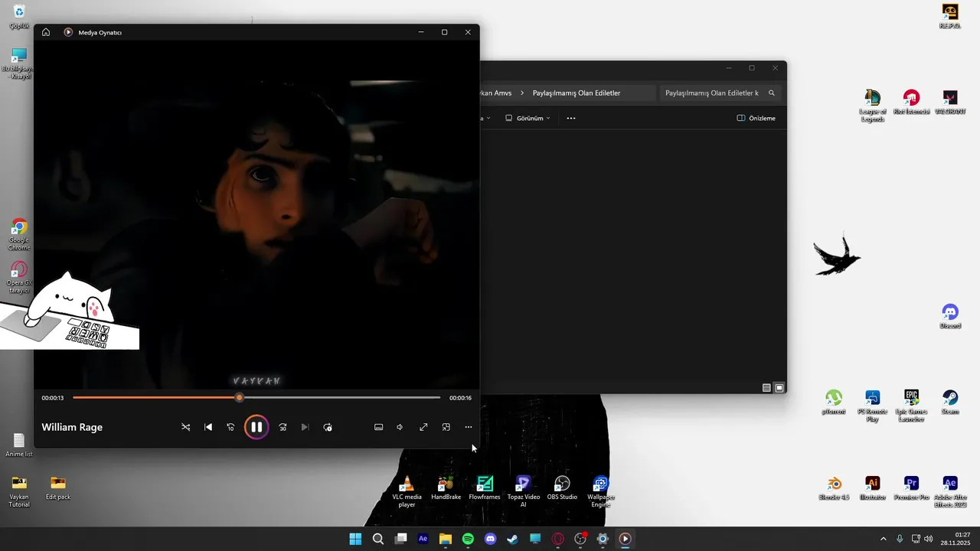This screenshot has width=980, height=551.
Task: Select the Recycle Bin (Çöplük) icon
Action: pos(19,17)
